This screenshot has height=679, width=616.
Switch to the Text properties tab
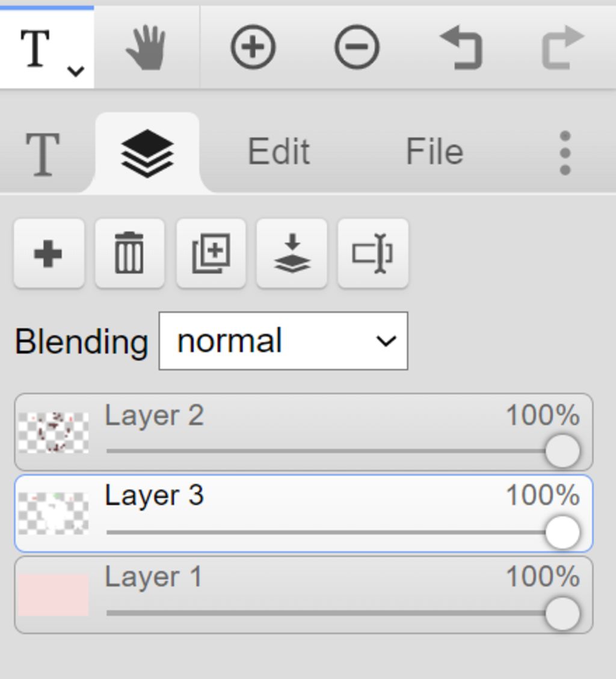(43, 154)
